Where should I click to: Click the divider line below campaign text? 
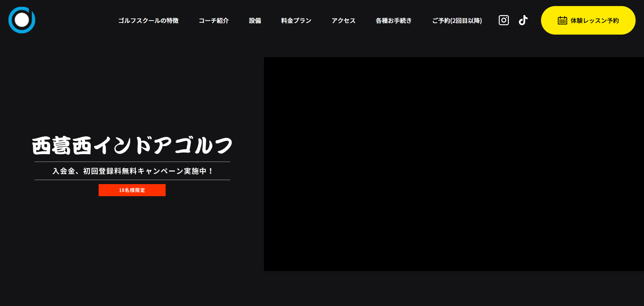tap(132, 180)
